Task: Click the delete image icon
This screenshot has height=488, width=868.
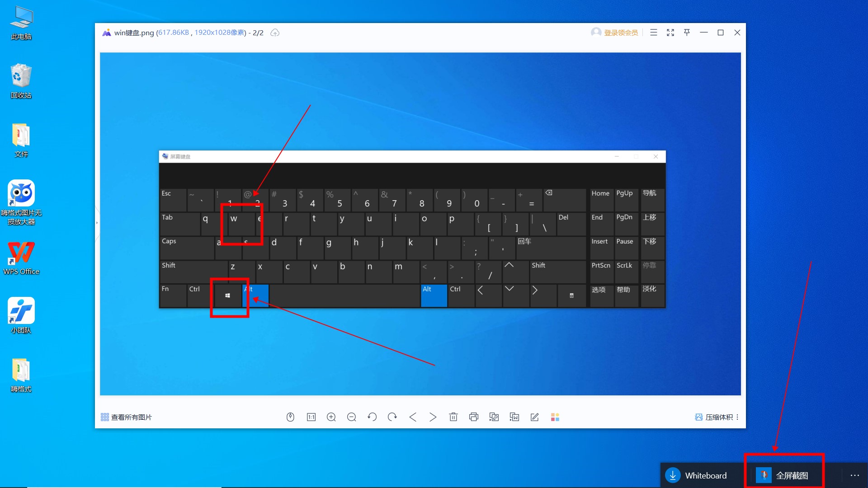Action: tap(454, 417)
